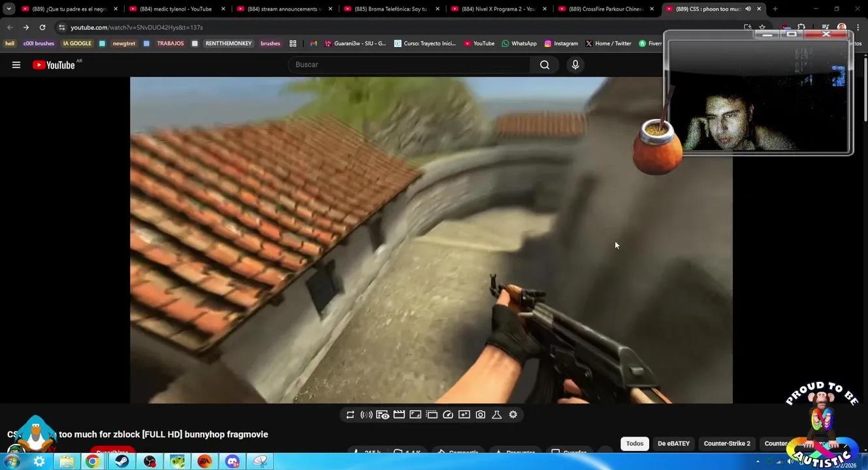Mute the audio on the CSS phoon tab
The height and width of the screenshot is (470, 868).
pos(748,9)
